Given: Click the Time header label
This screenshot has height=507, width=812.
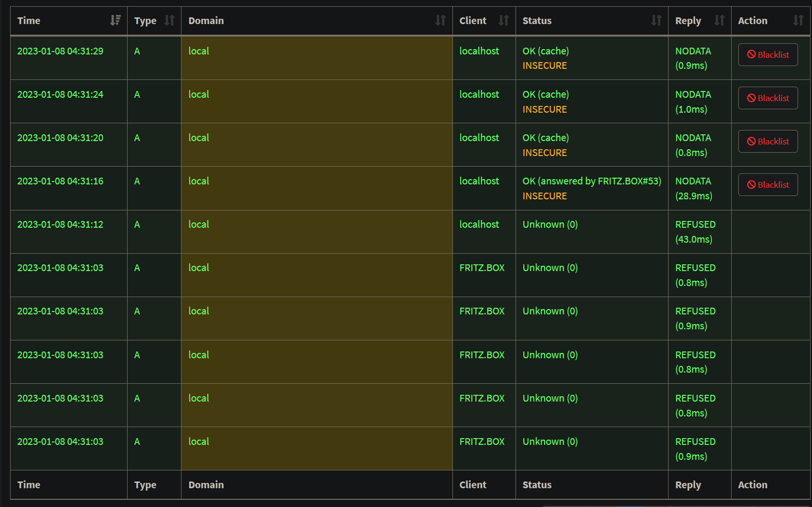Looking at the screenshot, I should click(29, 21).
